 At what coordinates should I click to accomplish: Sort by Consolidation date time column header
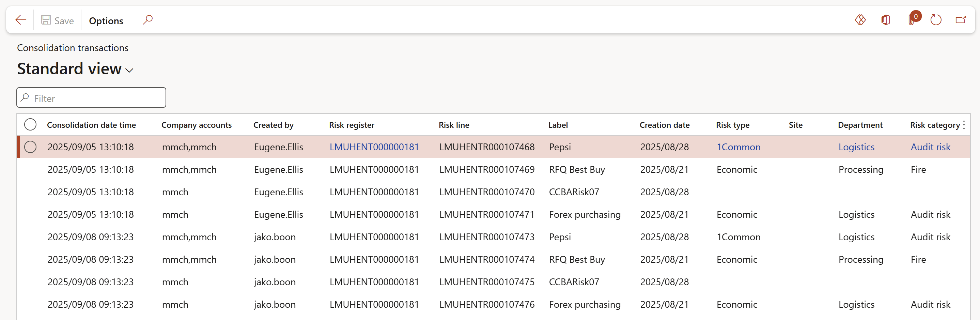pos(91,125)
